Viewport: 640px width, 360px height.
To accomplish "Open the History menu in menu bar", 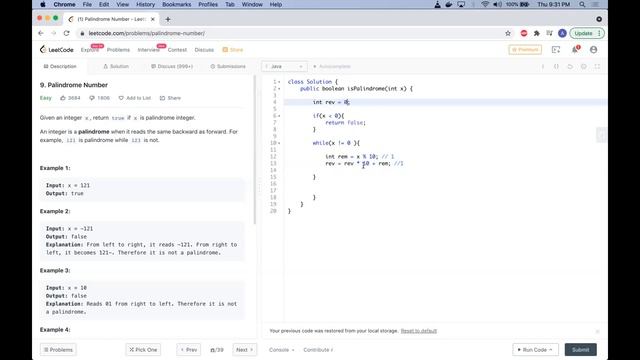I will (x=145, y=4).
